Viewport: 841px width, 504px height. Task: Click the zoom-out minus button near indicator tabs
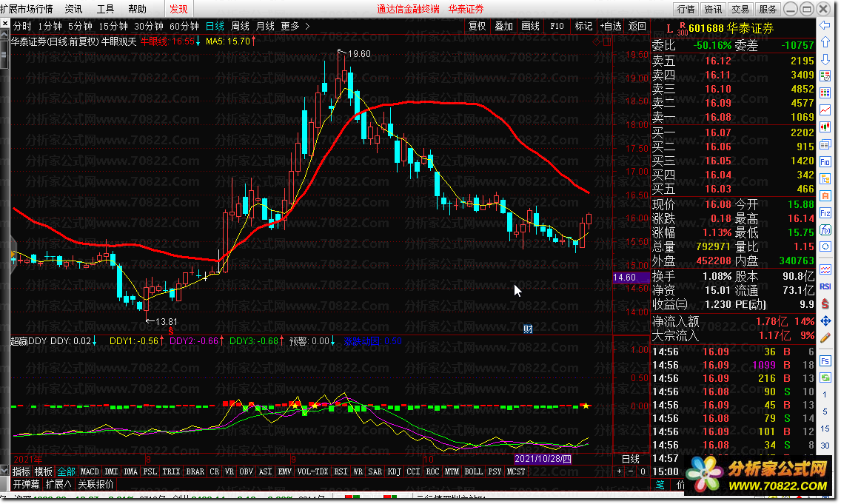(630, 472)
